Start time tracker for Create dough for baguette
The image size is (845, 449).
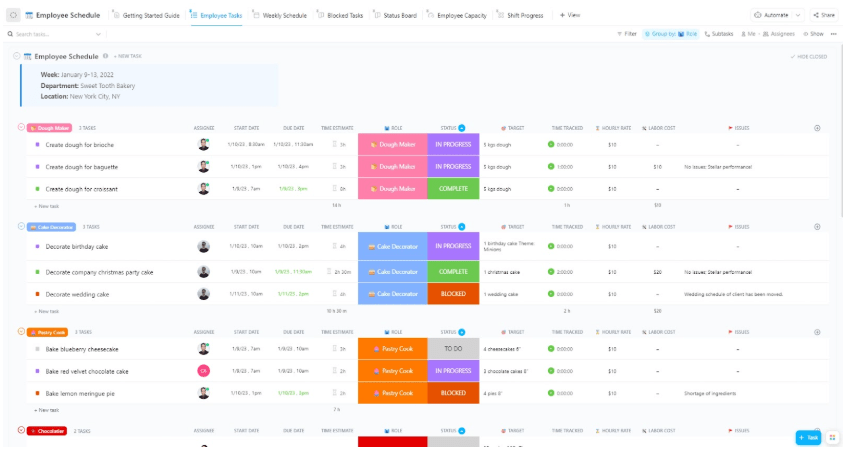click(x=551, y=167)
